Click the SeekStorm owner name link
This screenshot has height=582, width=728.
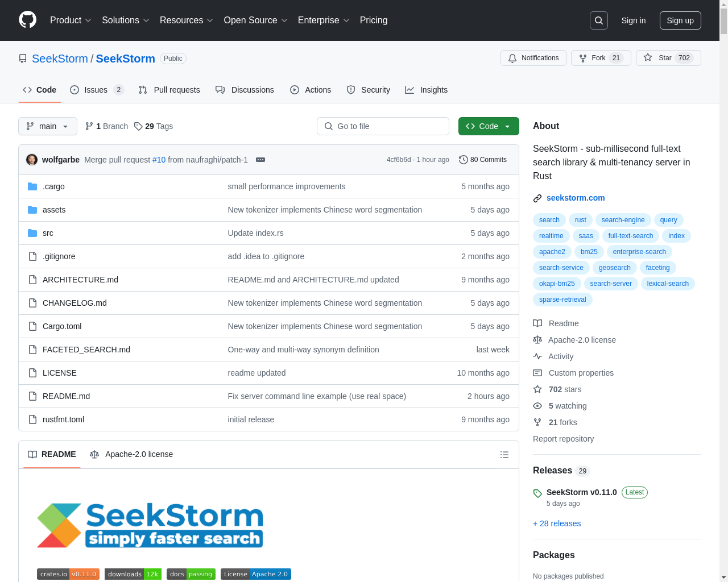(60, 59)
